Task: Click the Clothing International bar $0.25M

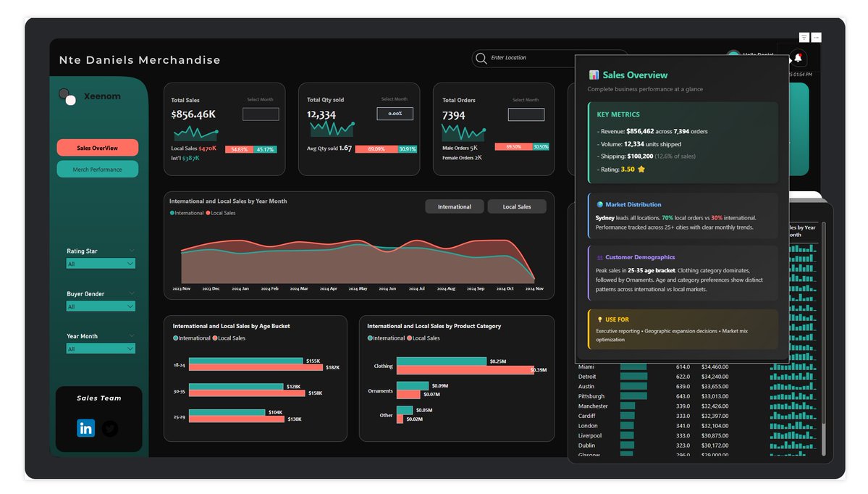Action: click(x=442, y=361)
